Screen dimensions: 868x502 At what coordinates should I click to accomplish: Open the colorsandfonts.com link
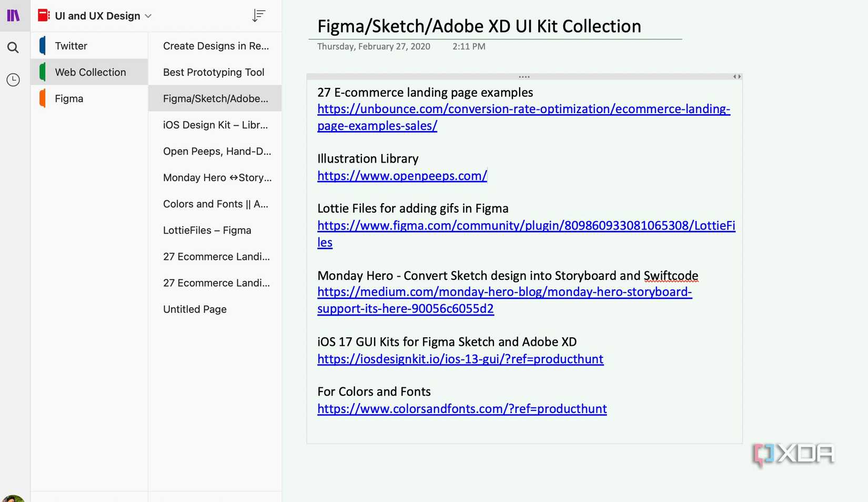click(x=462, y=409)
